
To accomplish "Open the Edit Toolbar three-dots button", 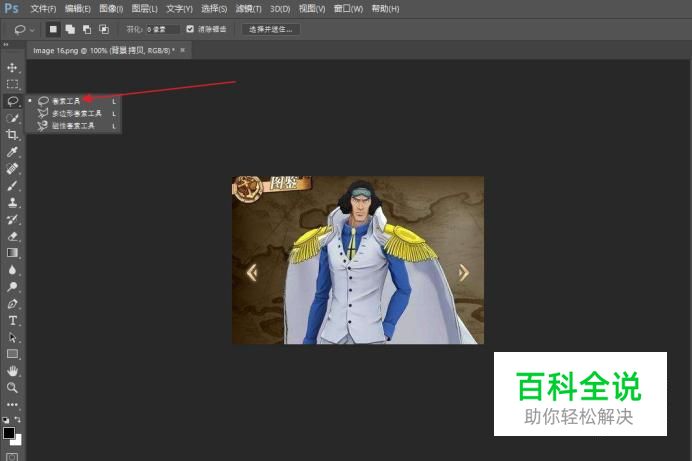I will click(x=12, y=405).
